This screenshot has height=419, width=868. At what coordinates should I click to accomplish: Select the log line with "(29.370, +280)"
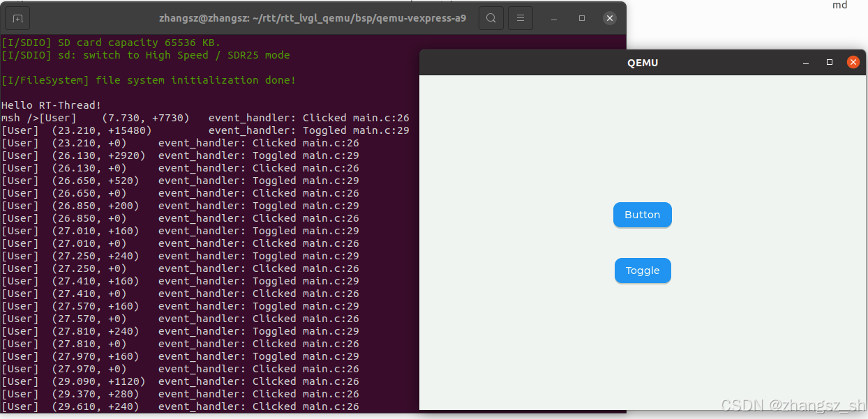pos(180,394)
